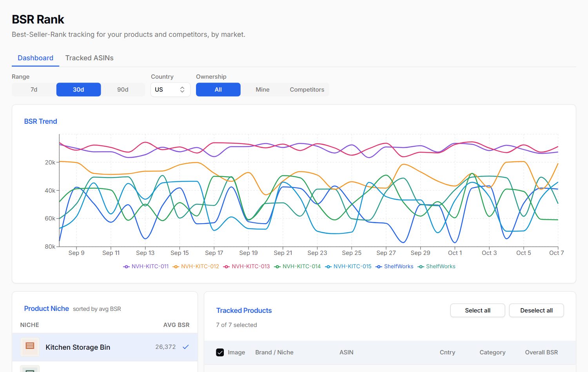Click the NICHE column header
The width and height of the screenshot is (588, 372).
coord(30,325)
